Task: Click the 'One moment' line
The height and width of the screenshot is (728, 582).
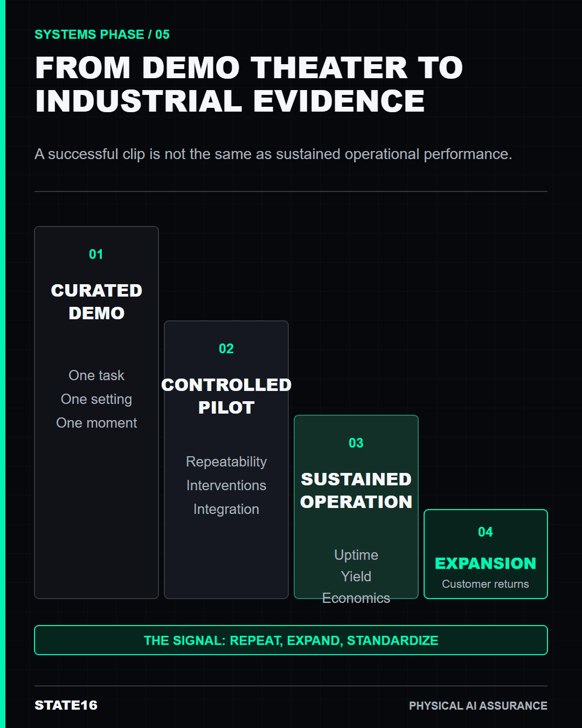Action: (x=96, y=423)
